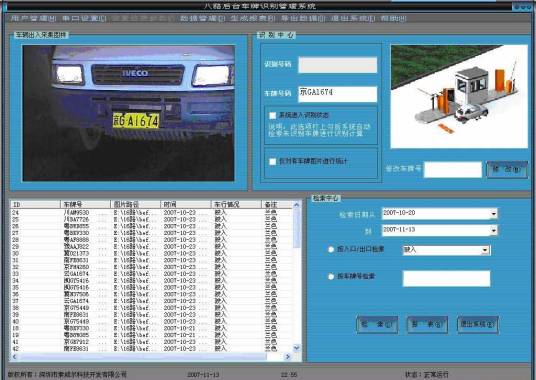Select table row with ID 33 京GA1674

pos(151,274)
